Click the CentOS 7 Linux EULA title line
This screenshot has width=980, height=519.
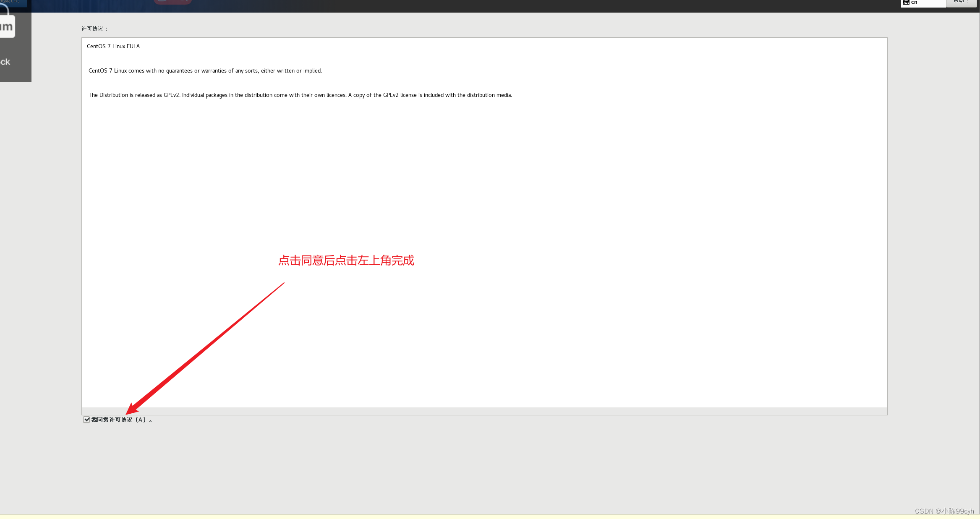pos(113,46)
